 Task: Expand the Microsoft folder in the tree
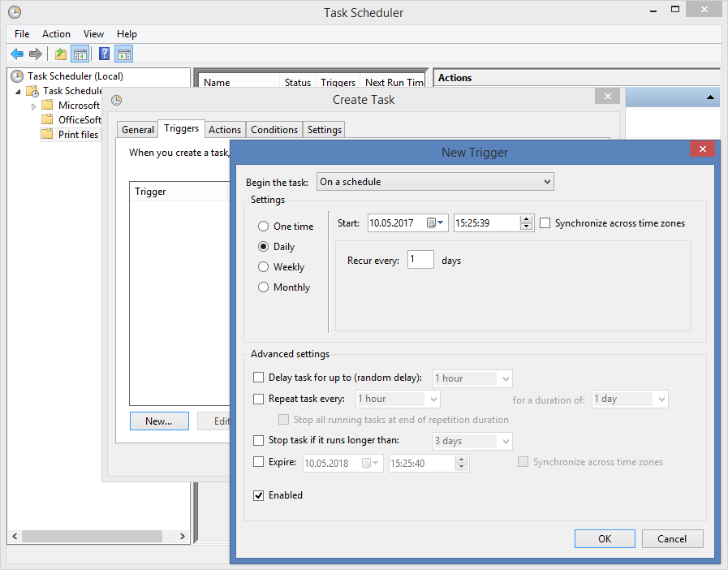click(35, 106)
